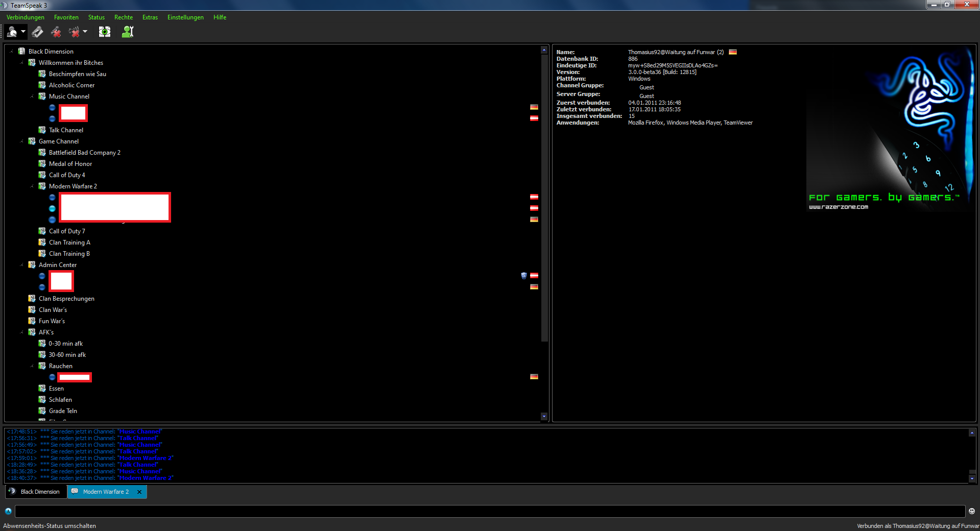Click the Call of Duty 7 channel icon
The image size is (980, 531).
pyautogui.click(x=42, y=231)
